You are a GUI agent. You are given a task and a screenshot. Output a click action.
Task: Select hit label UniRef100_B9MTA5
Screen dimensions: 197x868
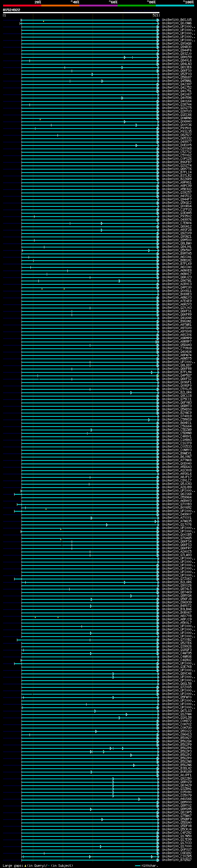tap(176, 253)
